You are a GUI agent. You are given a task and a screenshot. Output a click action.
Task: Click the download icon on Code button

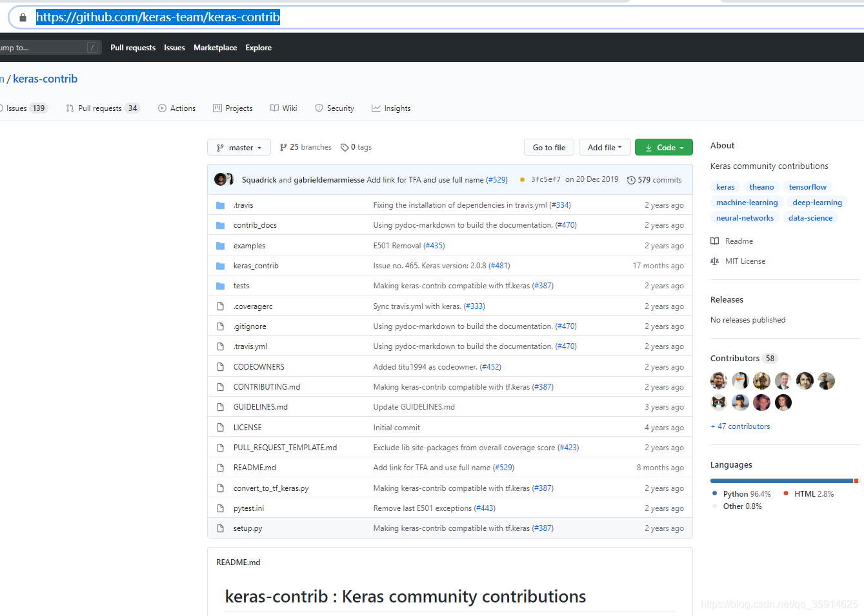(x=648, y=148)
